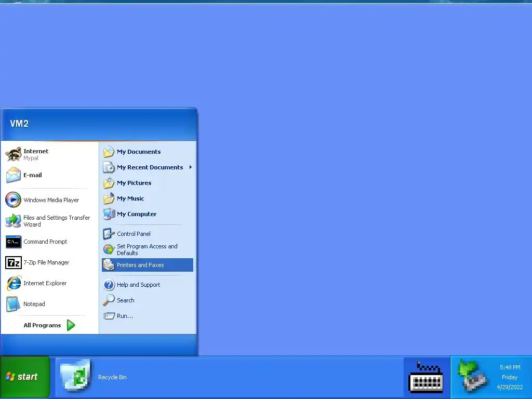The width and height of the screenshot is (532, 399).
Task: Click the E-mail label
Action: (33, 175)
